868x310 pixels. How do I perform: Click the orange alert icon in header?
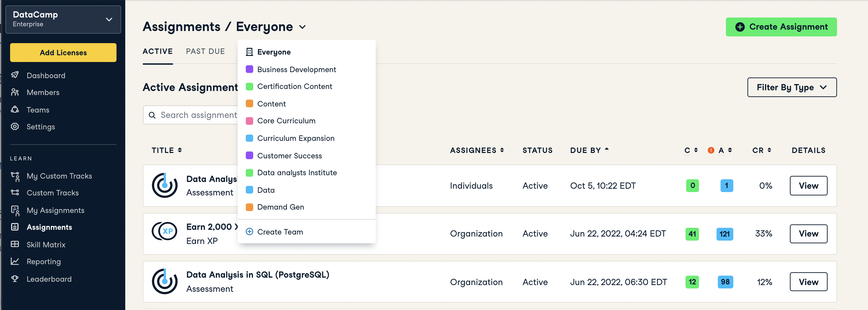point(711,150)
